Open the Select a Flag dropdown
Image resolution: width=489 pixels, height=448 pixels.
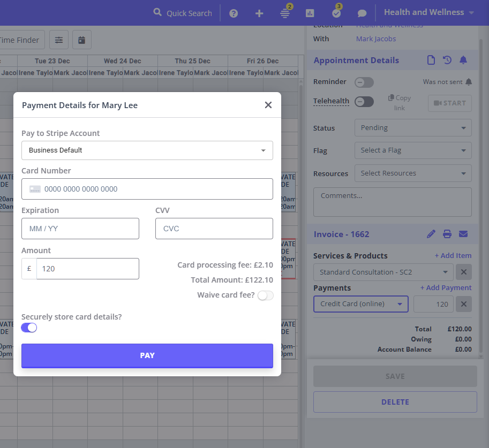pyautogui.click(x=412, y=150)
